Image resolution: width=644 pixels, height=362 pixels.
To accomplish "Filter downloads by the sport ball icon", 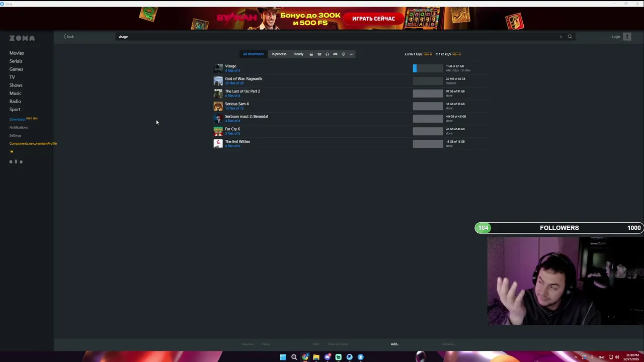I will (343, 54).
